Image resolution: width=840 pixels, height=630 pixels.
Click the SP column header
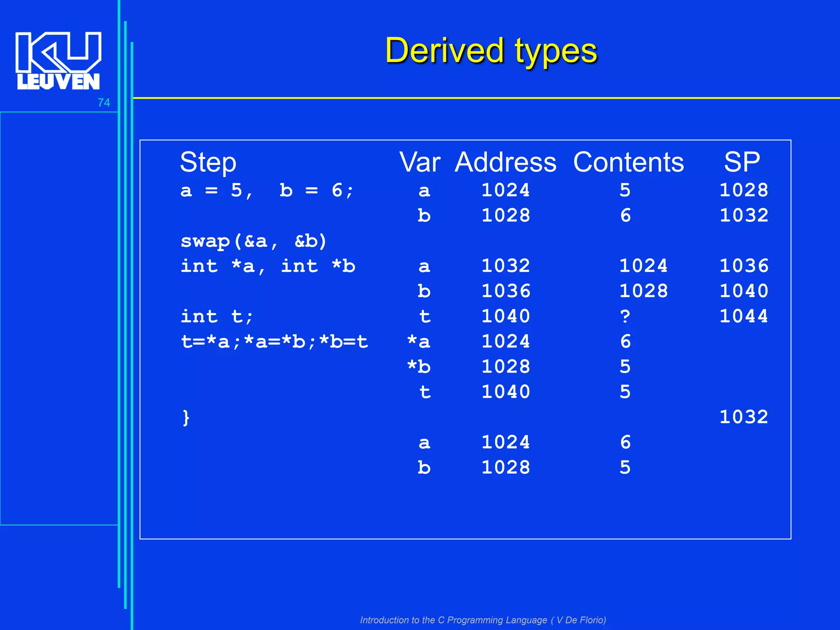click(742, 162)
